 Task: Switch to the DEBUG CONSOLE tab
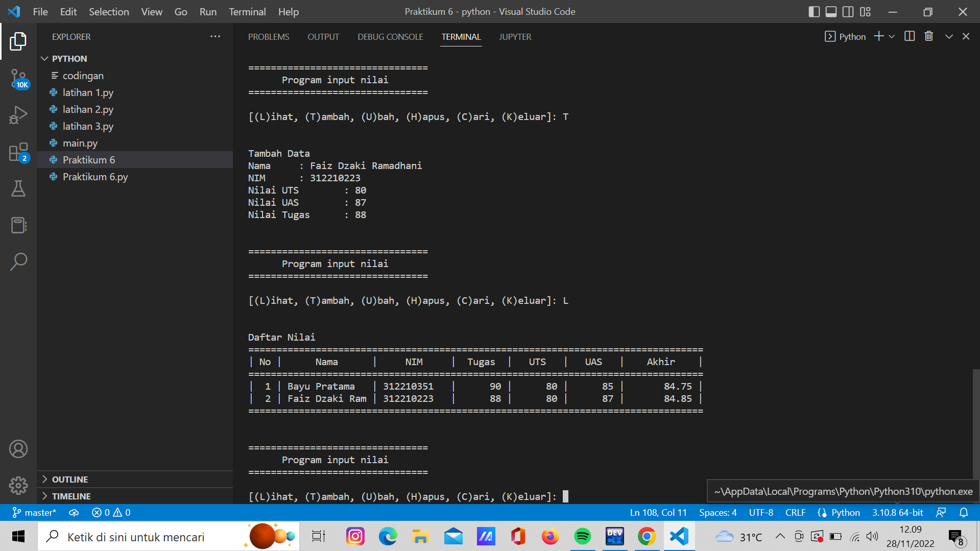point(390,36)
